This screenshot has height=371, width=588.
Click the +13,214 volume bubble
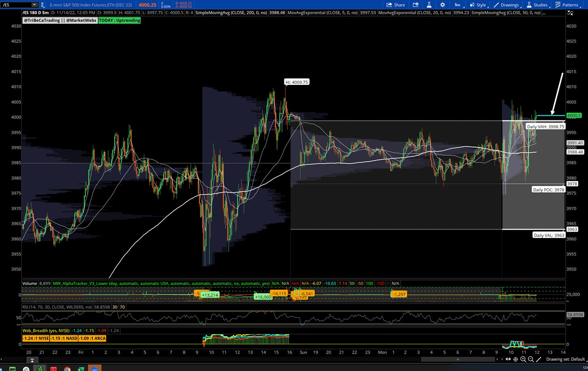click(210, 295)
